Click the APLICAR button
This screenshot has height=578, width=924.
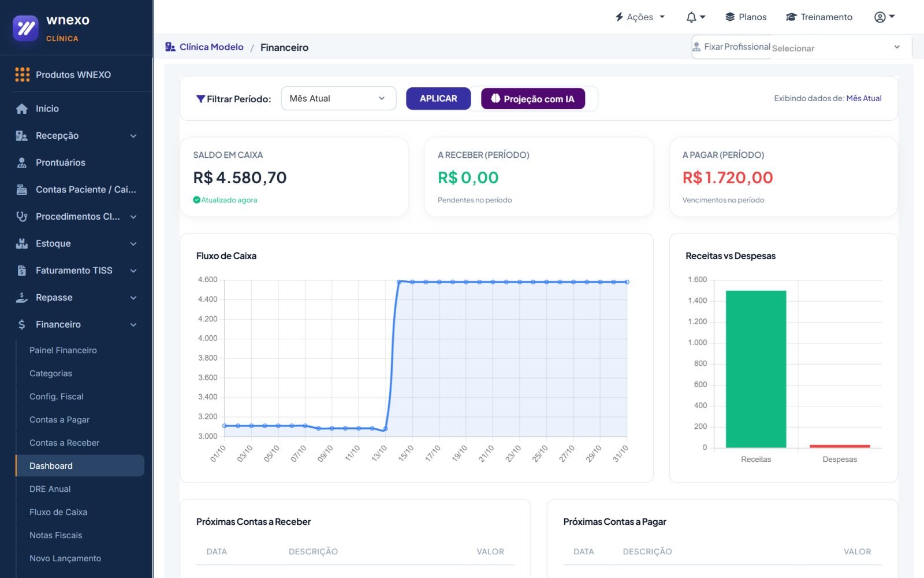(438, 98)
